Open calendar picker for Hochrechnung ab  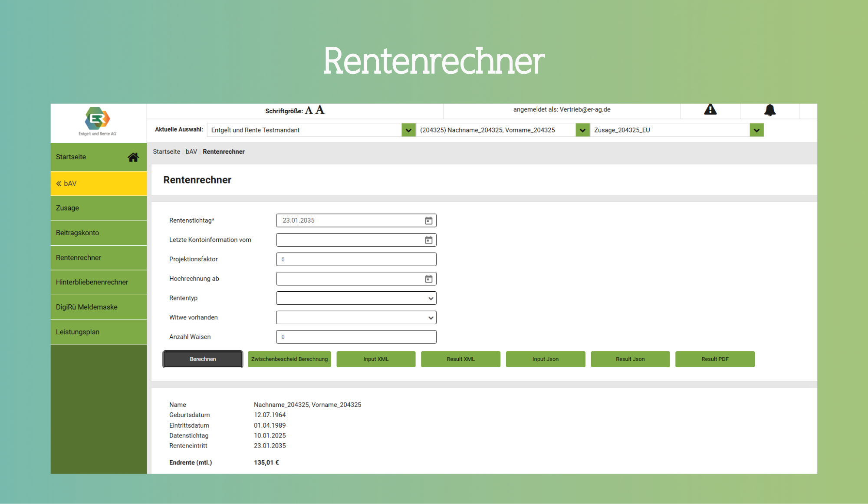[428, 279]
